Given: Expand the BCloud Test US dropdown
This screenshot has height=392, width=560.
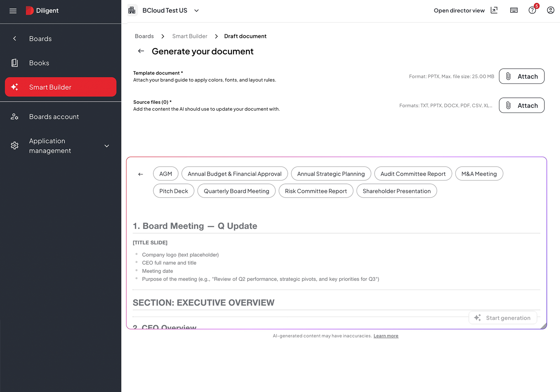Looking at the screenshot, I should pos(197,10).
